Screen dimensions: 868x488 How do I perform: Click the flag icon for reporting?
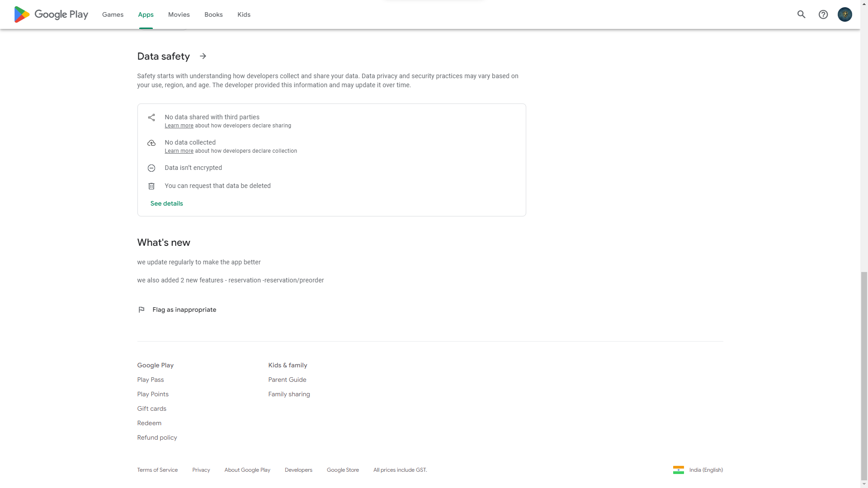tap(142, 310)
